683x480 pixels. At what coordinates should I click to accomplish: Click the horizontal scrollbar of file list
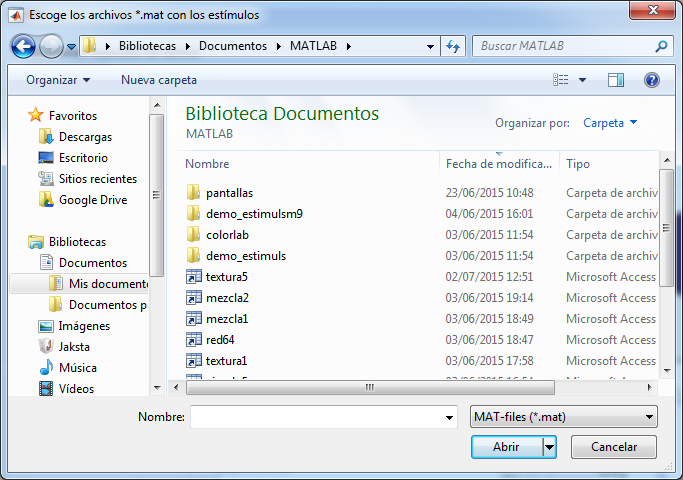point(370,387)
